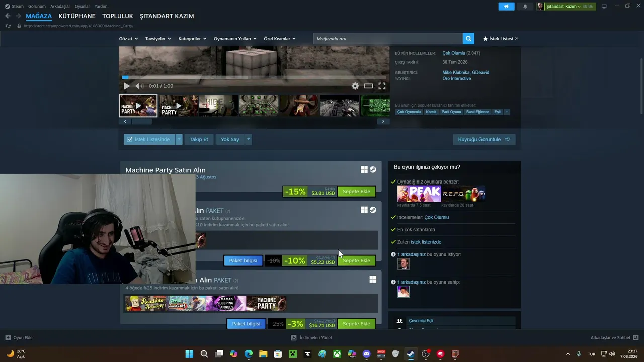Add Machine Party $3.81 to cart
This screenshot has height=362, width=644.
point(356,192)
